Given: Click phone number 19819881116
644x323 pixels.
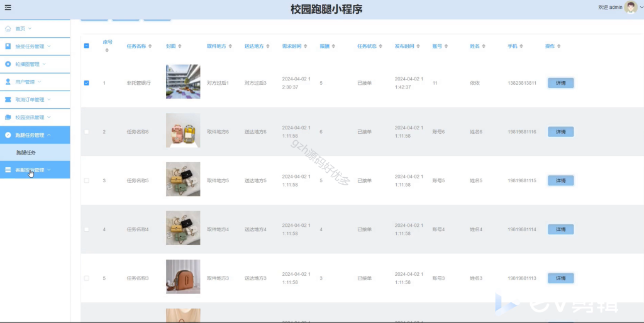Looking at the screenshot, I should click(522, 132).
